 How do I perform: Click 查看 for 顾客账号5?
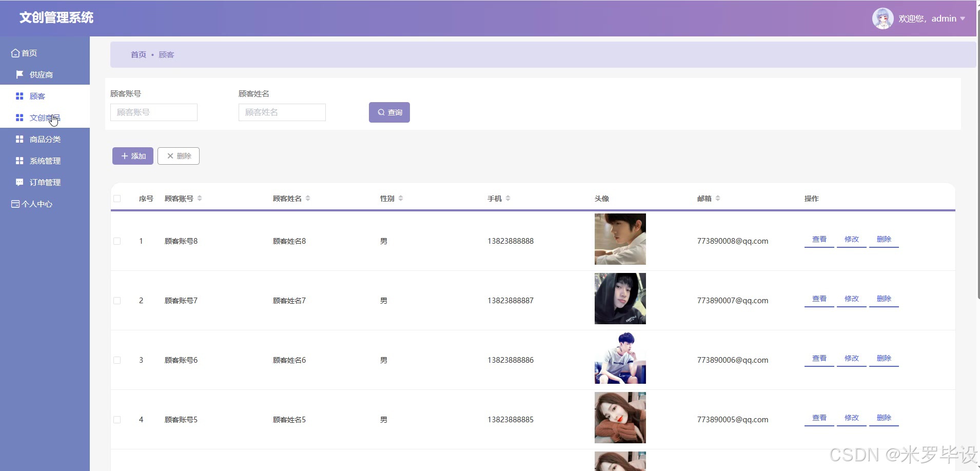click(x=819, y=418)
